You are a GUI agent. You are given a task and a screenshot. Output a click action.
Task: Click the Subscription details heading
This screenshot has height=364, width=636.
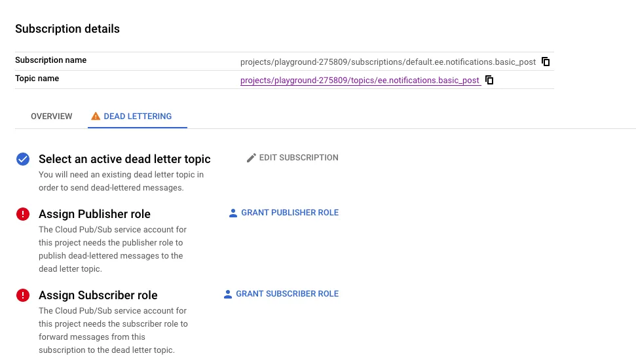pos(67,29)
